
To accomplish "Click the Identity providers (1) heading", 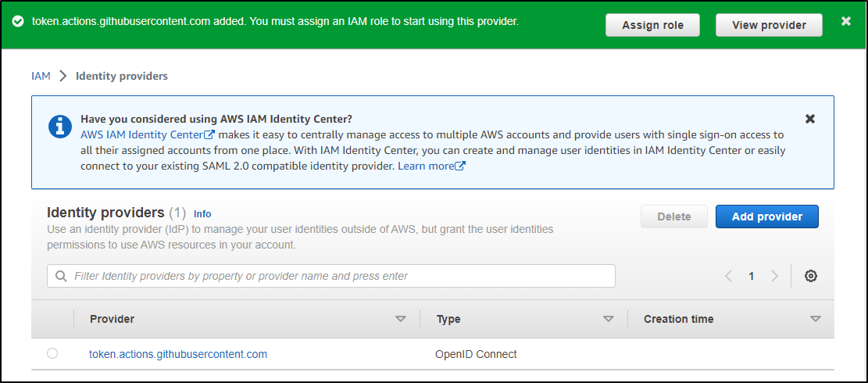I will pos(117,213).
